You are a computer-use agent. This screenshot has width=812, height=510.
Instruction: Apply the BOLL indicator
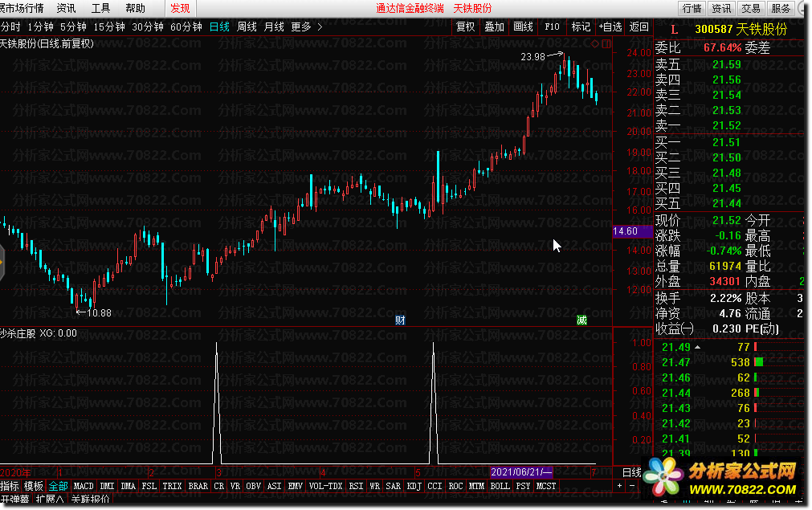point(500,486)
